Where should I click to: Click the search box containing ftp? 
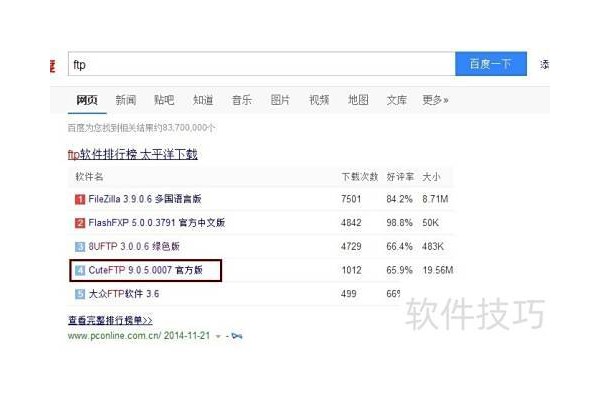coord(261,64)
